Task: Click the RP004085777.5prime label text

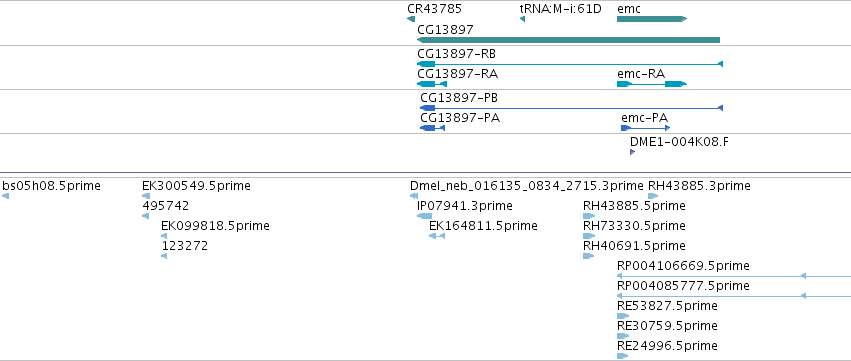Action: click(683, 286)
